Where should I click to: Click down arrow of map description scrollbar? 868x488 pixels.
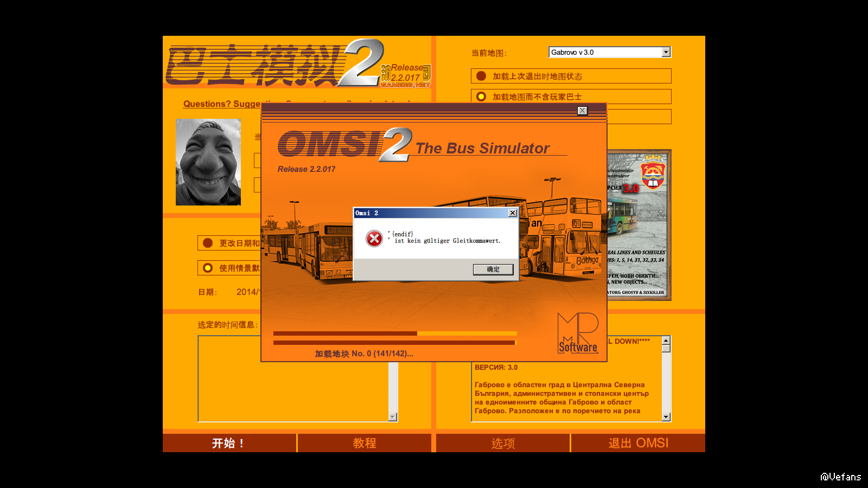click(666, 417)
